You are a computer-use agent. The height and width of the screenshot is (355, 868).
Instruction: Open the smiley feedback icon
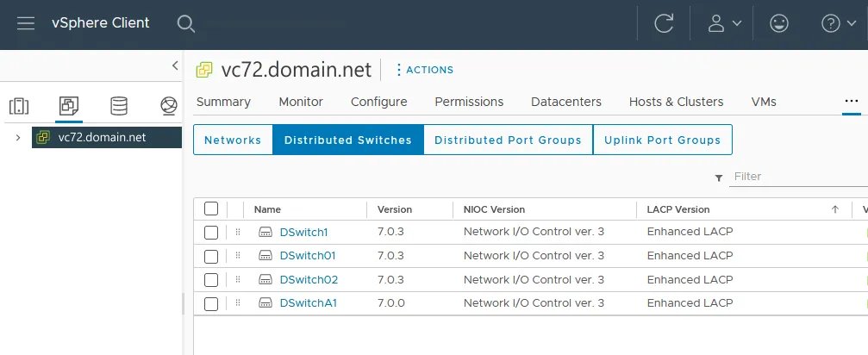click(x=779, y=23)
